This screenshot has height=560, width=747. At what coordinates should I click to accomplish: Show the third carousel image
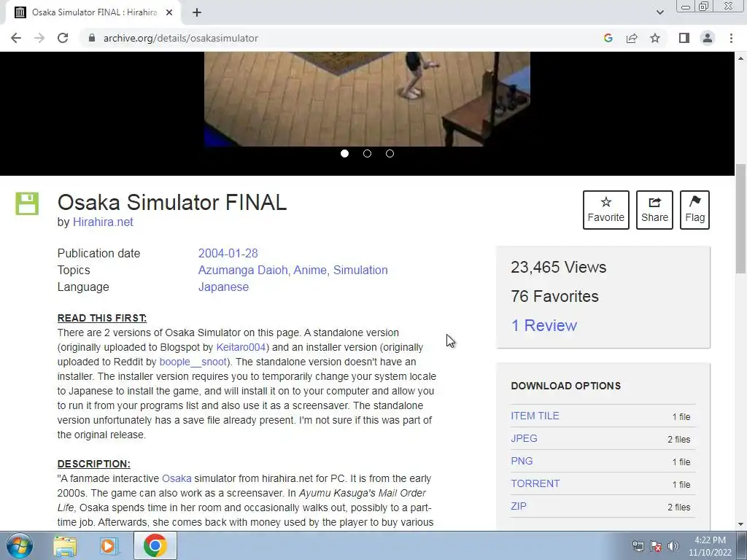click(390, 153)
